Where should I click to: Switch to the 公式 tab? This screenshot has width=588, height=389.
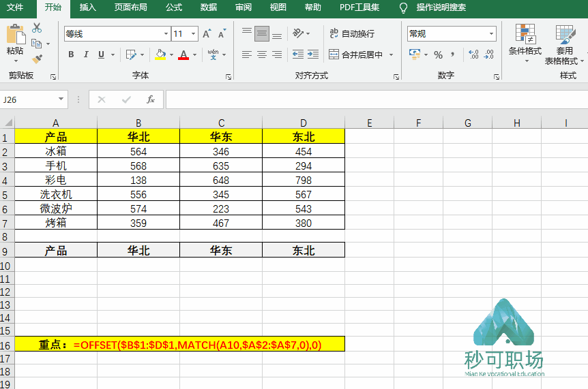click(x=174, y=7)
